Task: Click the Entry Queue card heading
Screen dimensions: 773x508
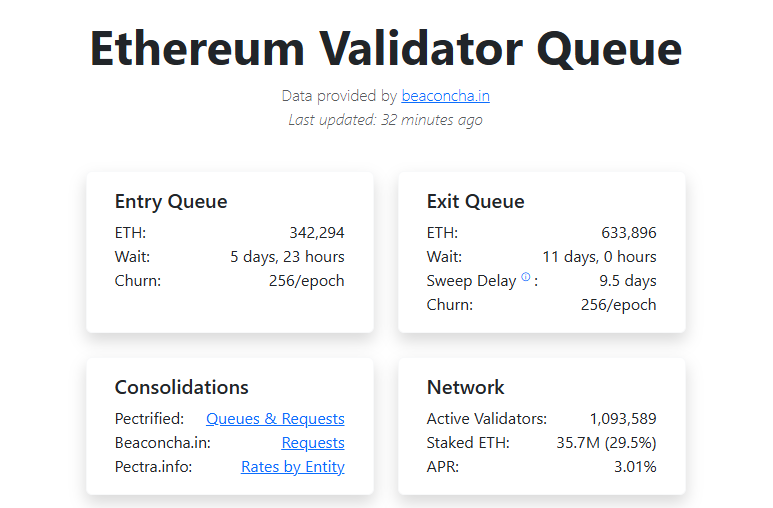Action: tap(171, 201)
